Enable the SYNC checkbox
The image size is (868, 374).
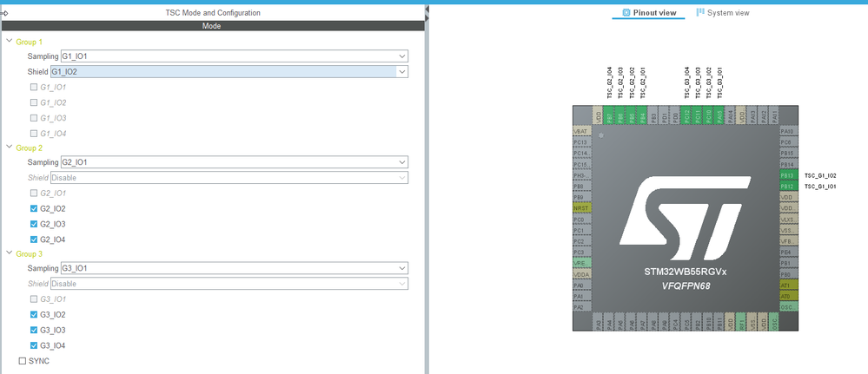tap(23, 361)
